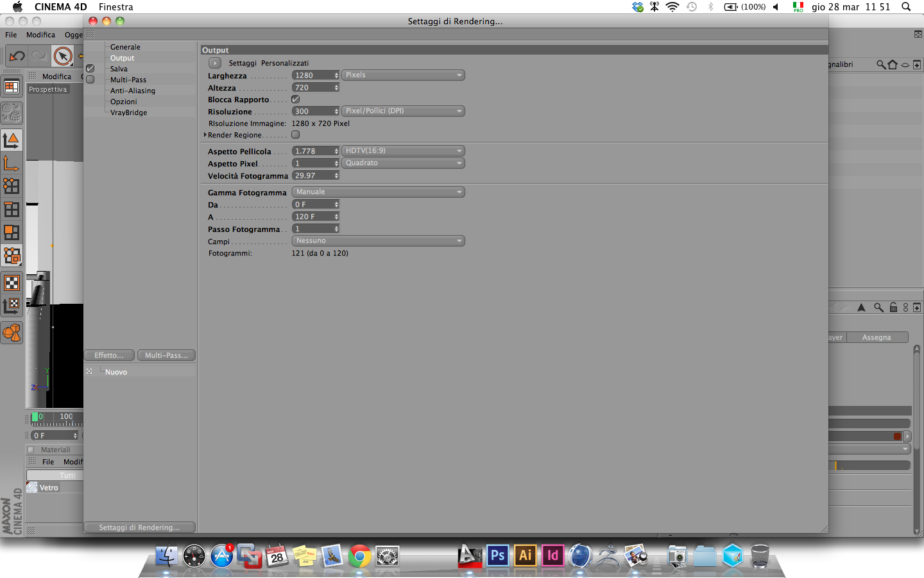
Task: Activate the object axis mode icon
Action: [12, 163]
